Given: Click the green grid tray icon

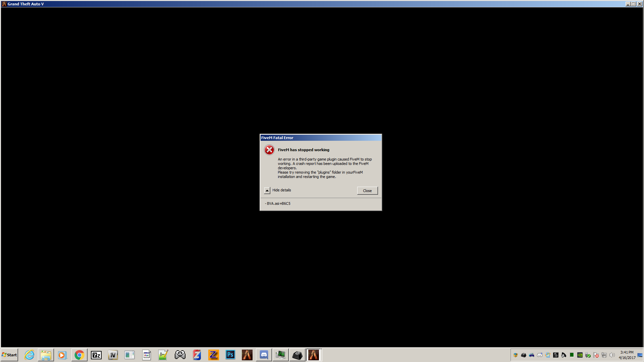Looking at the screenshot, I should [572, 355].
